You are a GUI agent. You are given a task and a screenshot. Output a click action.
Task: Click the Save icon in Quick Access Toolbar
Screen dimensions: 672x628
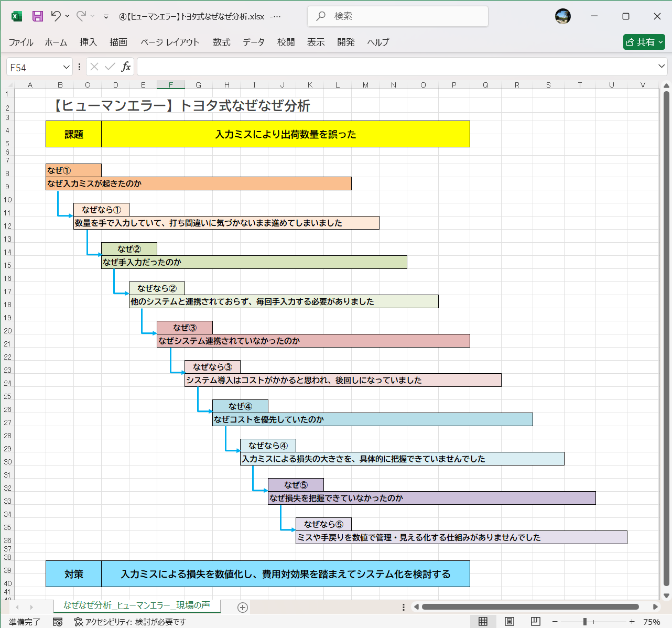[37, 16]
